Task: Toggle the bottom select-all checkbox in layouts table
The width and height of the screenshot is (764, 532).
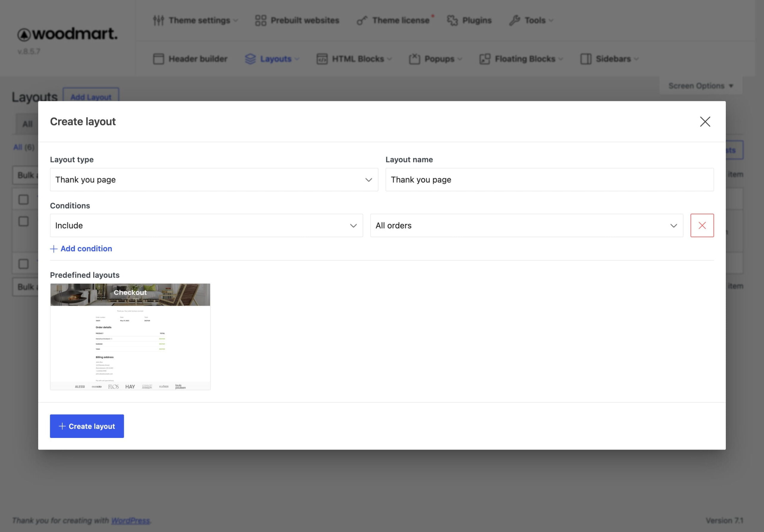Action: click(23, 264)
